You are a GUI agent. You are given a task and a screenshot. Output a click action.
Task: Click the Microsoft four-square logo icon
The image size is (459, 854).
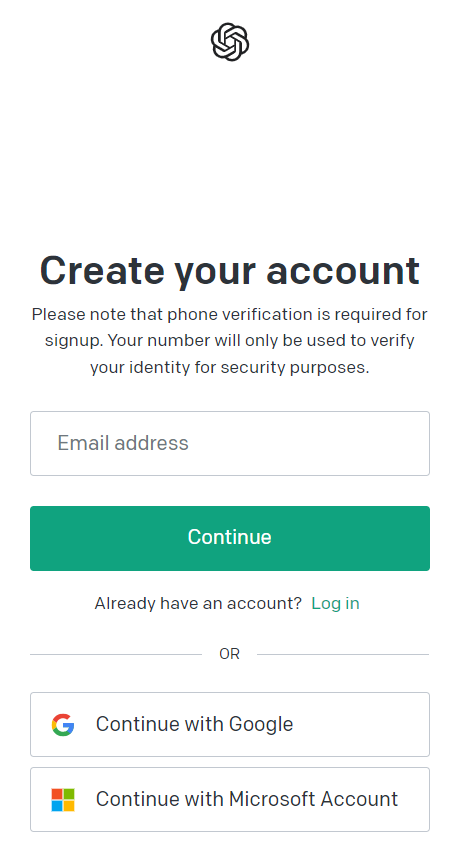tap(63, 800)
